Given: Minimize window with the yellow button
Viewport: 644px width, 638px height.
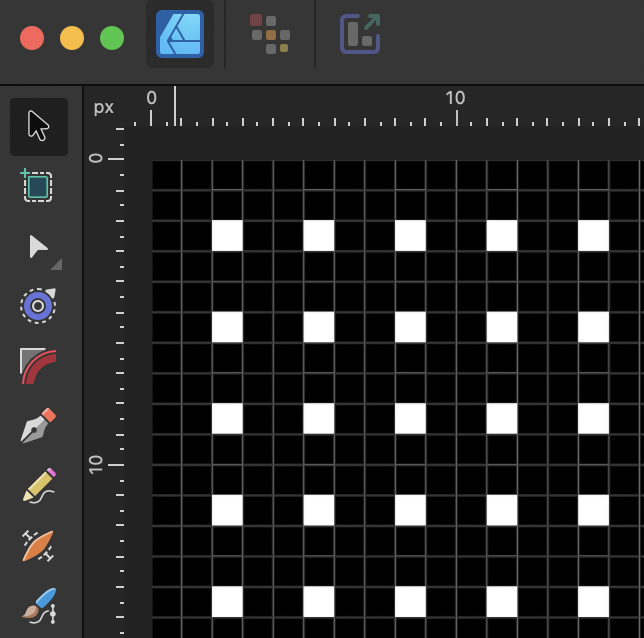Looking at the screenshot, I should [72, 38].
